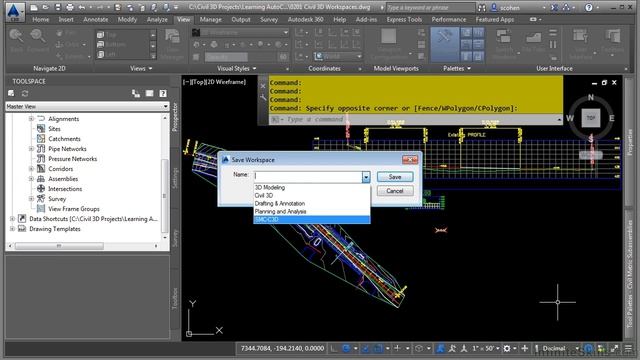This screenshot has width=640, height=360.
Task: Click the Toolspace help icon
Action: click(x=163, y=93)
